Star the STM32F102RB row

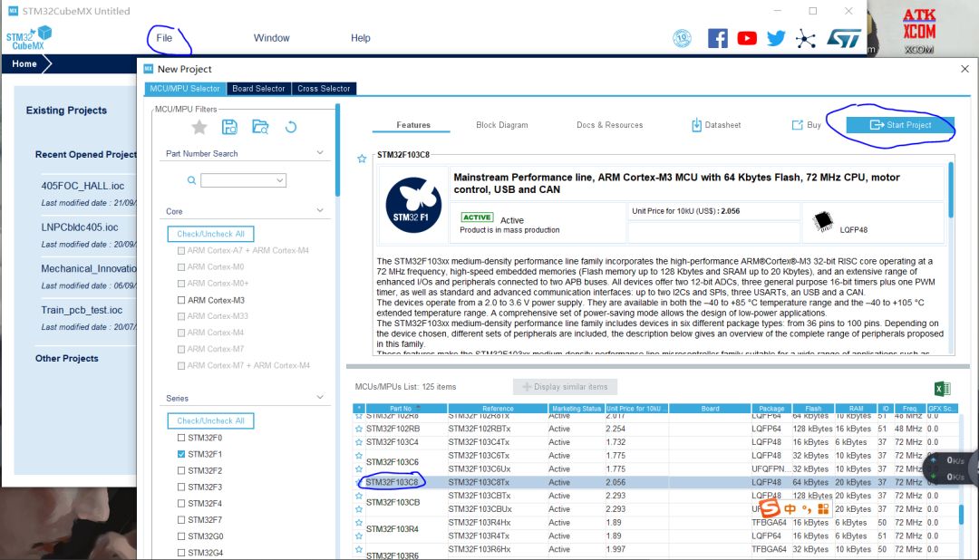[359, 429]
